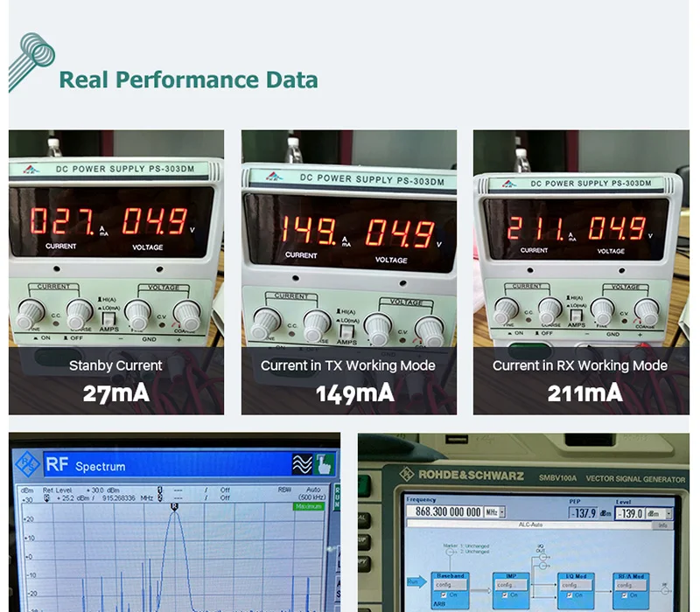Click the VECTOR SIGNAL GENERATOR label
Viewport: 700px width, 612px height.
(635, 479)
